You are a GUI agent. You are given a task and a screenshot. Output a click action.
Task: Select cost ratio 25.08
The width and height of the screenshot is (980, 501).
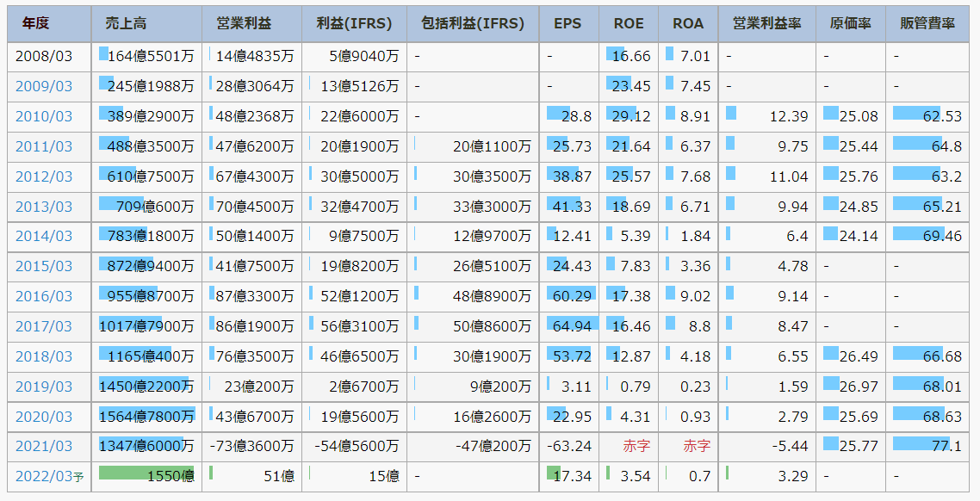[x=859, y=116]
